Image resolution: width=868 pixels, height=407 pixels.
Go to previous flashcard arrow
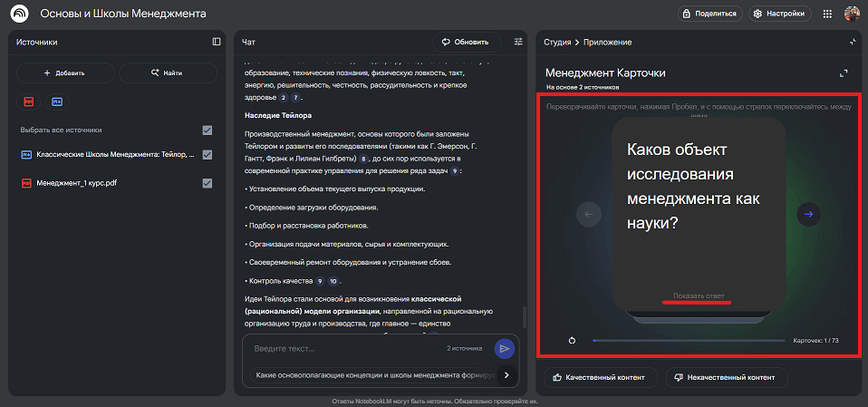pyautogui.click(x=588, y=214)
